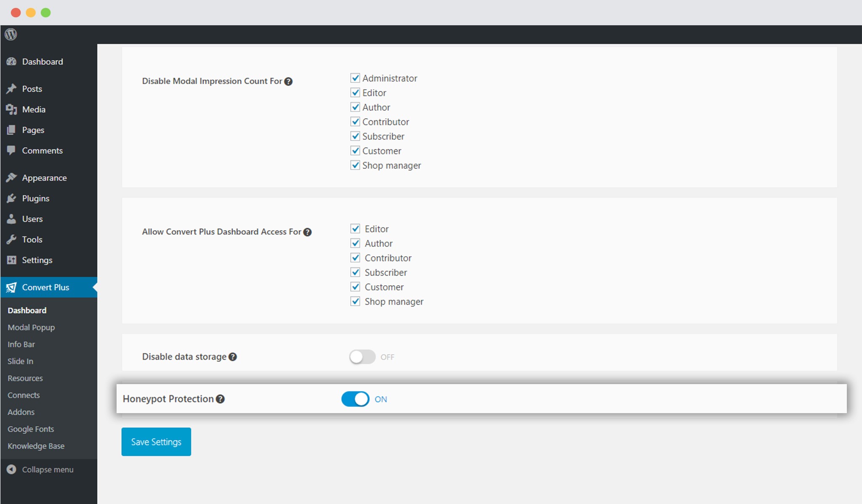Open the Connects submenu item
This screenshot has width=862, height=504.
coord(24,395)
